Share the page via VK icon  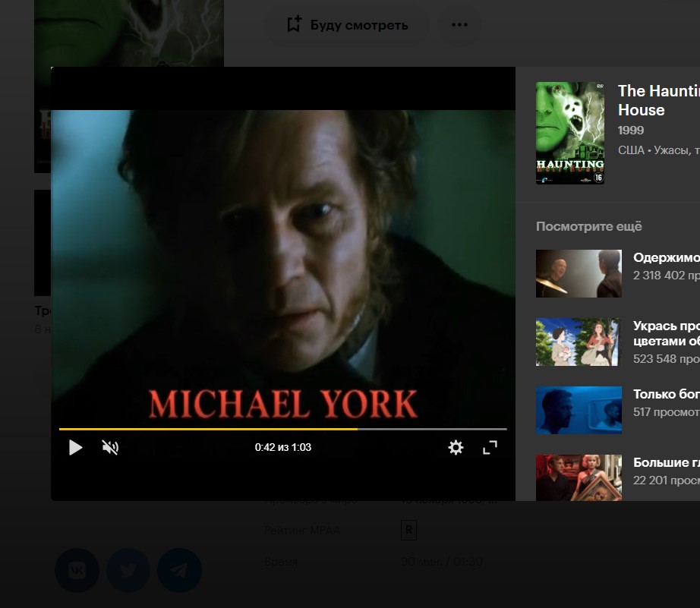tap(77, 571)
